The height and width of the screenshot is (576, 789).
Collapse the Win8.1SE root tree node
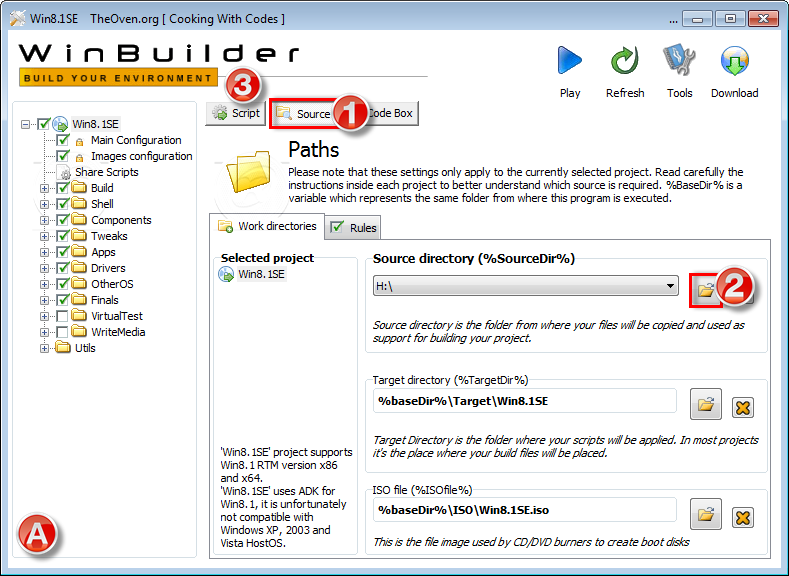point(25,124)
